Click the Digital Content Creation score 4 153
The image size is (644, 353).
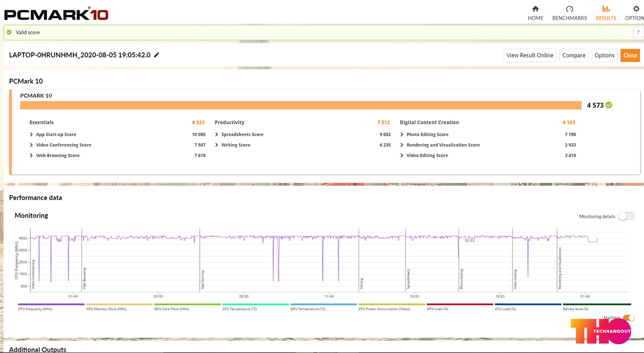[x=569, y=122]
